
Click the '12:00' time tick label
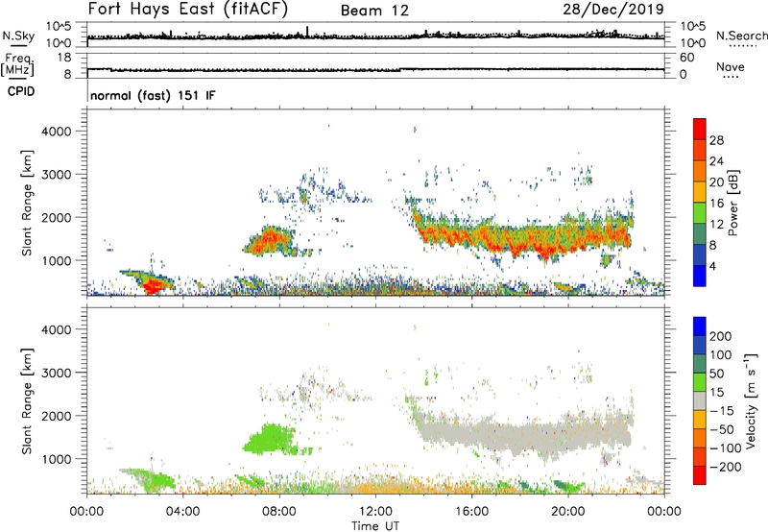coord(375,512)
